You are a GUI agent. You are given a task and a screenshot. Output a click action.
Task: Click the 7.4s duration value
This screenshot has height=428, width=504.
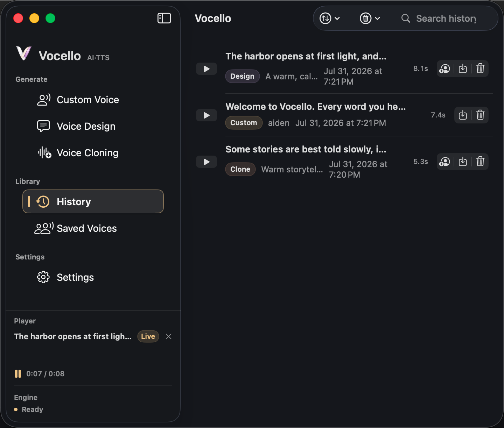coord(438,115)
